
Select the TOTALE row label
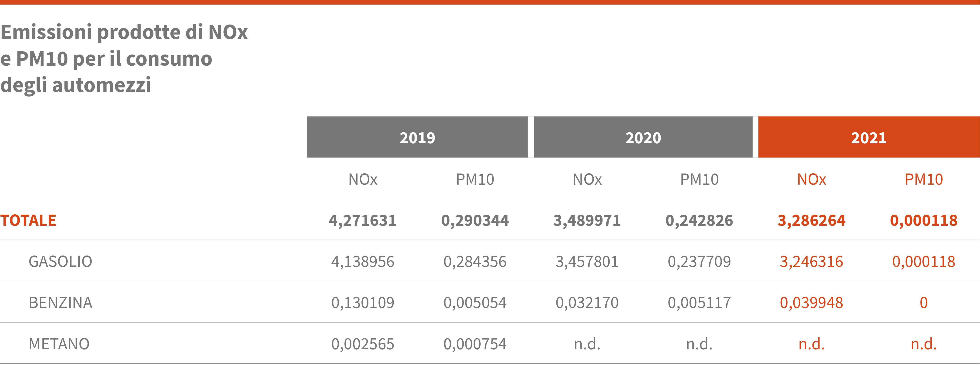tap(29, 221)
